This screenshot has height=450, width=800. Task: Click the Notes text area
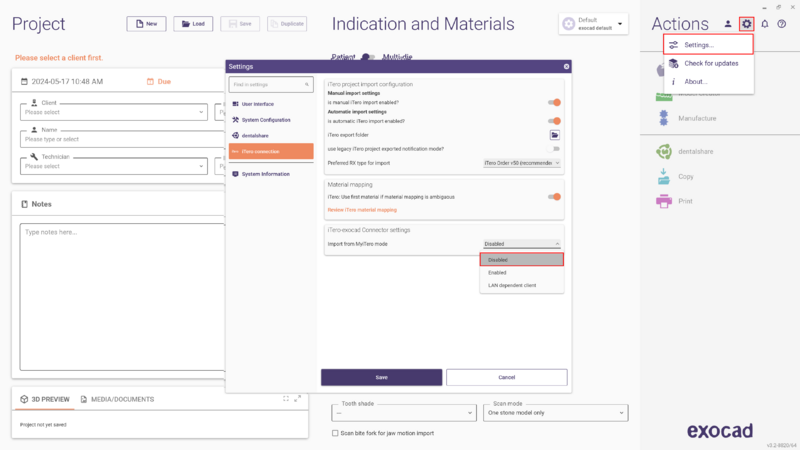[x=122, y=297]
